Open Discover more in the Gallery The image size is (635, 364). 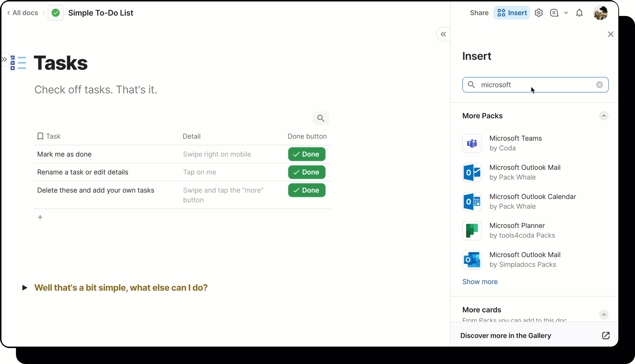(506, 335)
